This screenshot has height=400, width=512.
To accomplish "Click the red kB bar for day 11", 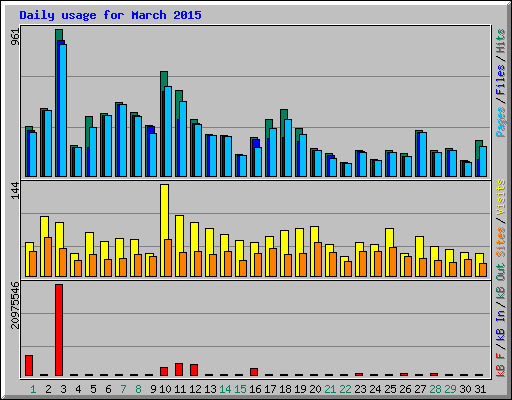I will (179, 370).
